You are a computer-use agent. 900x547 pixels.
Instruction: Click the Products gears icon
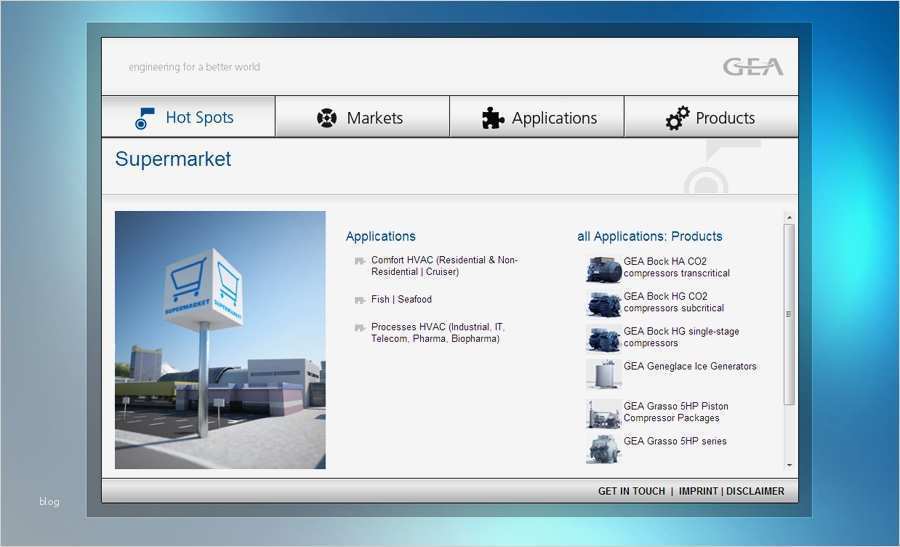click(x=677, y=118)
